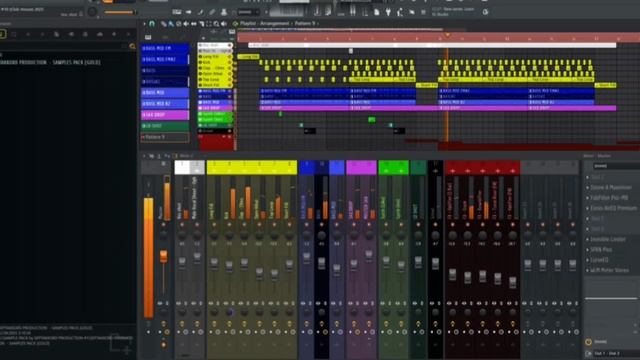
Task: Click the orange playhead marker on the timeline
Action: click(x=447, y=36)
